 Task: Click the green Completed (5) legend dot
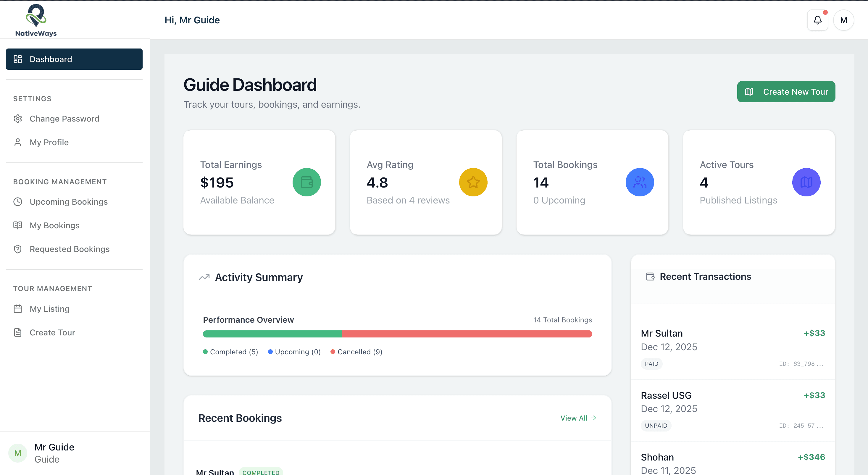[205, 352]
